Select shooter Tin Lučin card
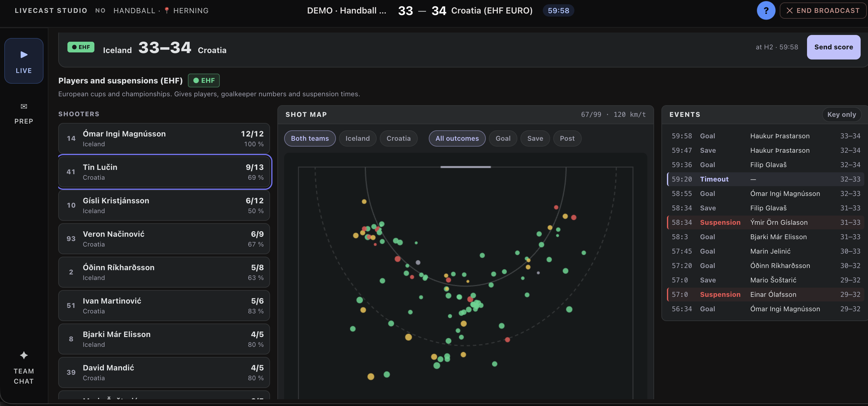Screen dimensions: 868x406 point(164,172)
